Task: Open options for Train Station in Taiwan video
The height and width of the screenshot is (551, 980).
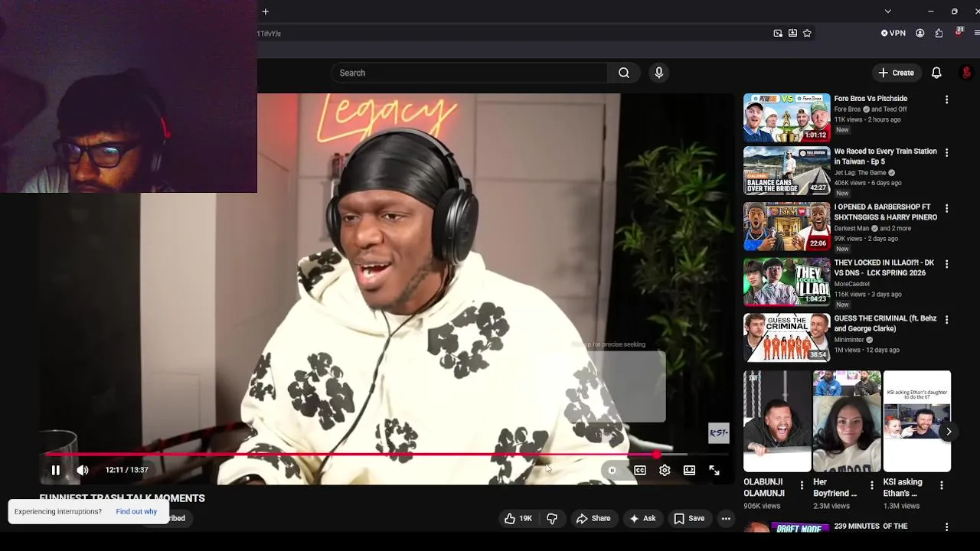Action: tap(946, 153)
